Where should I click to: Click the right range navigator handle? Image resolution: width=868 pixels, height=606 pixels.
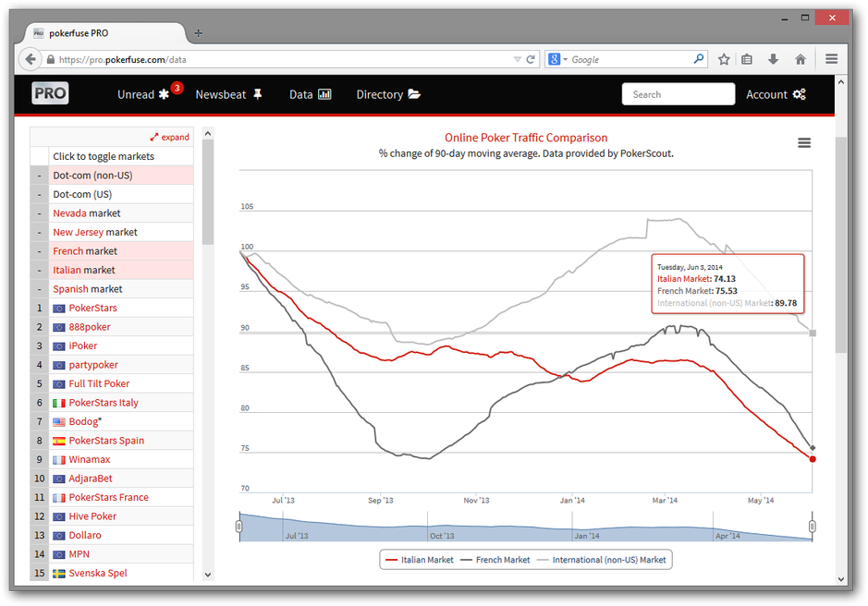click(x=813, y=526)
